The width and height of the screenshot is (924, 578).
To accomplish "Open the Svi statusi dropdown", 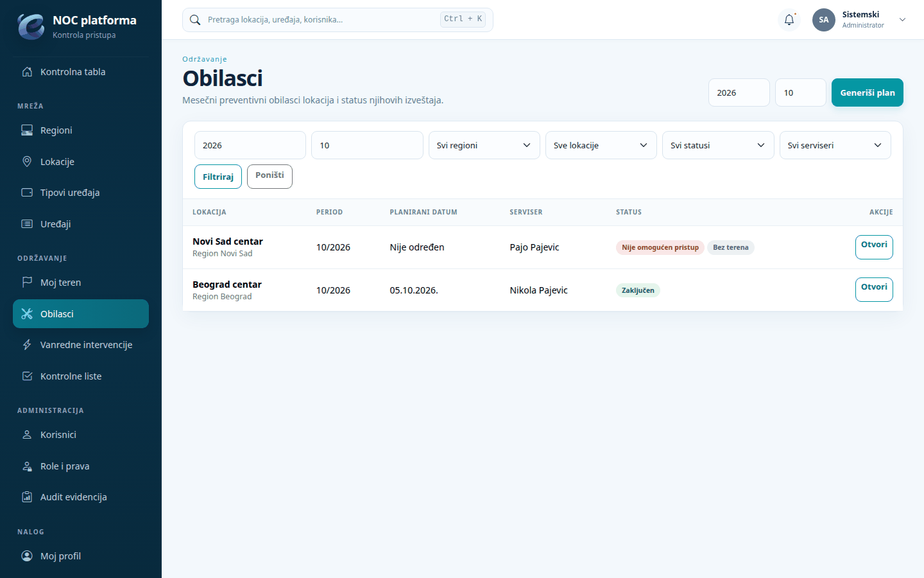I will click(718, 145).
